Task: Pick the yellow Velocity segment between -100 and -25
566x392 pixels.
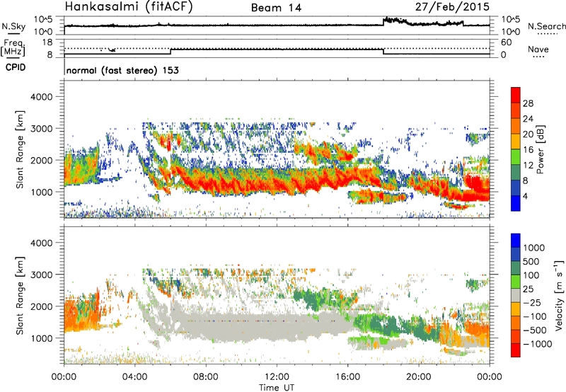Action: [516, 309]
